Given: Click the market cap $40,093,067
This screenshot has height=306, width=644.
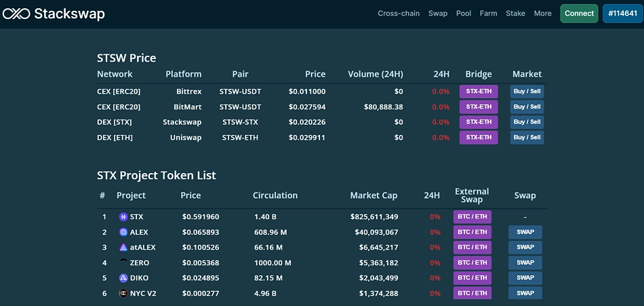Looking at the screenshot, I should pos(377,232).
